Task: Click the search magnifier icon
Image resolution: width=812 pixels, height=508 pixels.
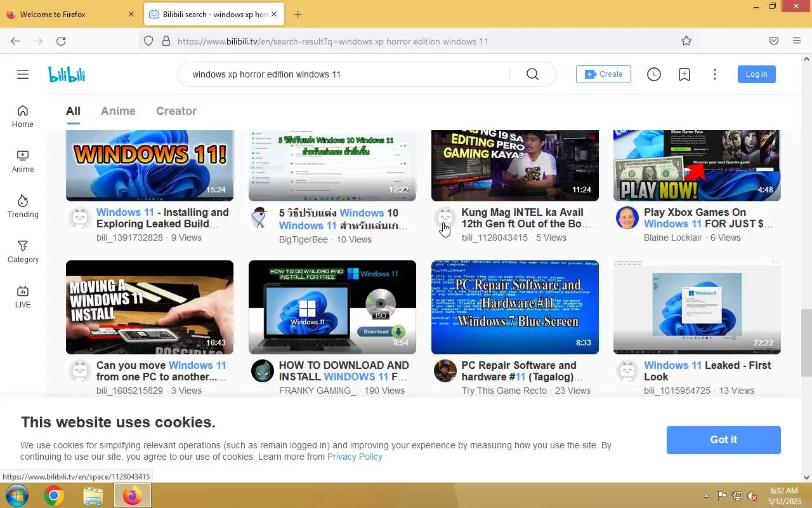Action: click(x=532, y=74)
